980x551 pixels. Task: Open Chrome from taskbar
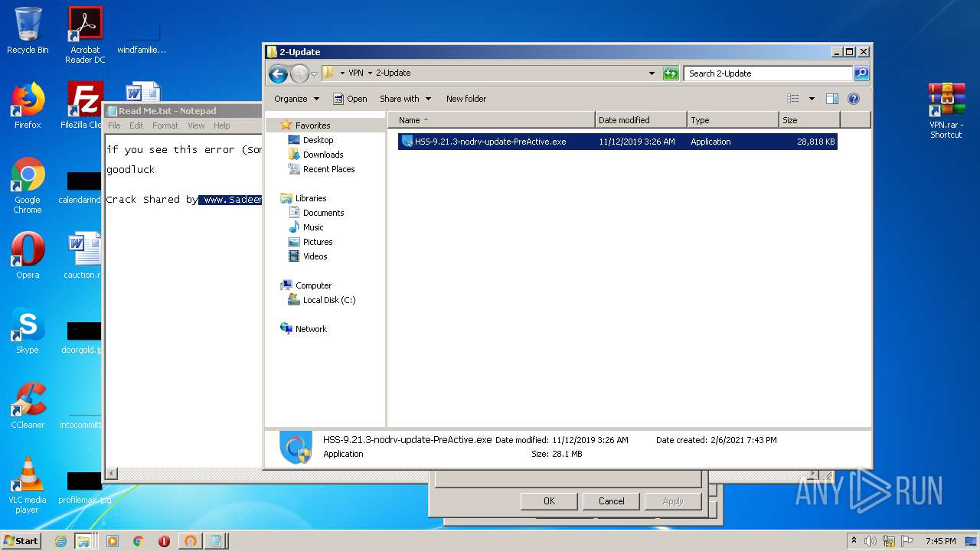click(138, 541)
